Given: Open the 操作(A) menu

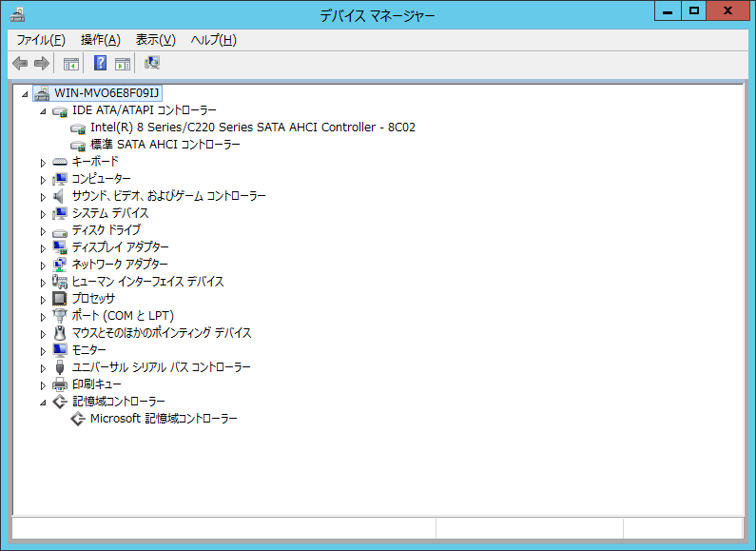Looking at the screenshot, I should [x=101, y=40].
